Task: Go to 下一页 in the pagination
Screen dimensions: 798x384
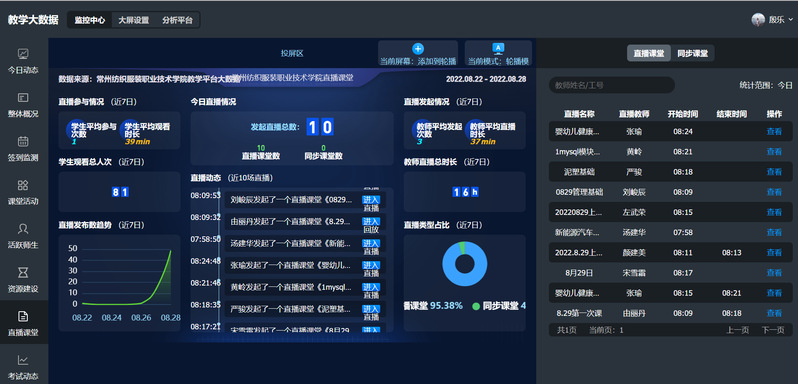Action: click(x=773, y=330)
